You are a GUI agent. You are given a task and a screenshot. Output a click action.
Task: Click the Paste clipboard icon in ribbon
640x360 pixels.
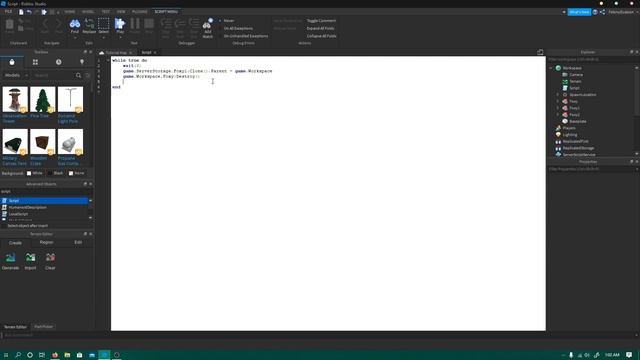pos(9,24)
